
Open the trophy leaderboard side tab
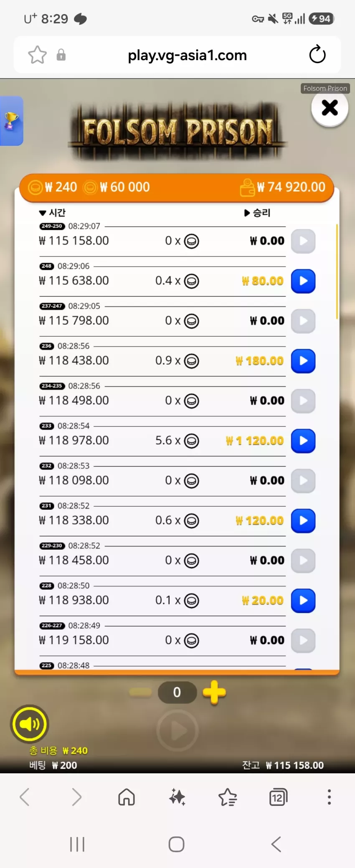[x=11, y=121]
